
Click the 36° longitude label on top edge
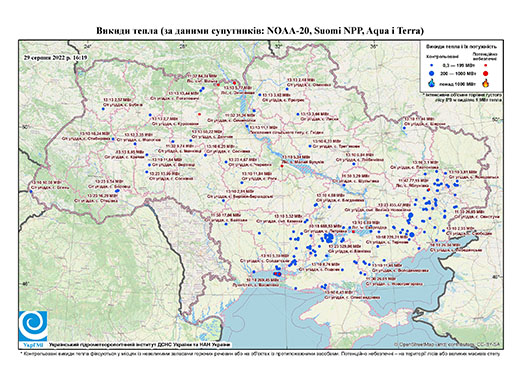click(374, 47)
